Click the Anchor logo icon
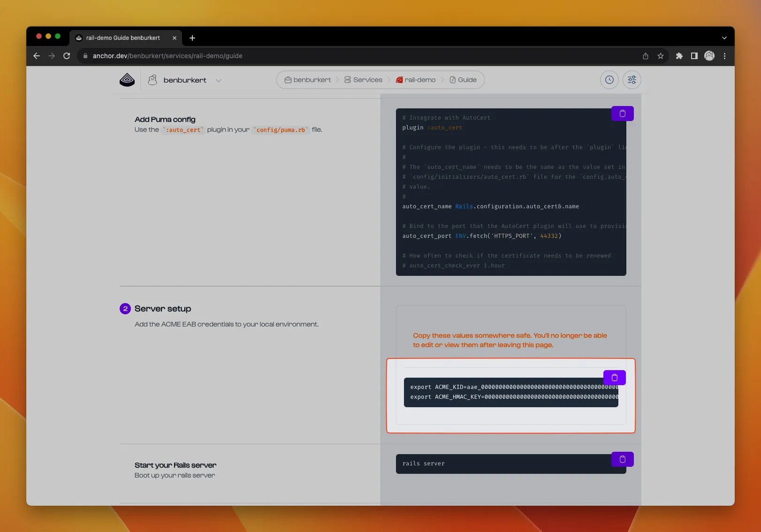 click(x=127, y=80)
